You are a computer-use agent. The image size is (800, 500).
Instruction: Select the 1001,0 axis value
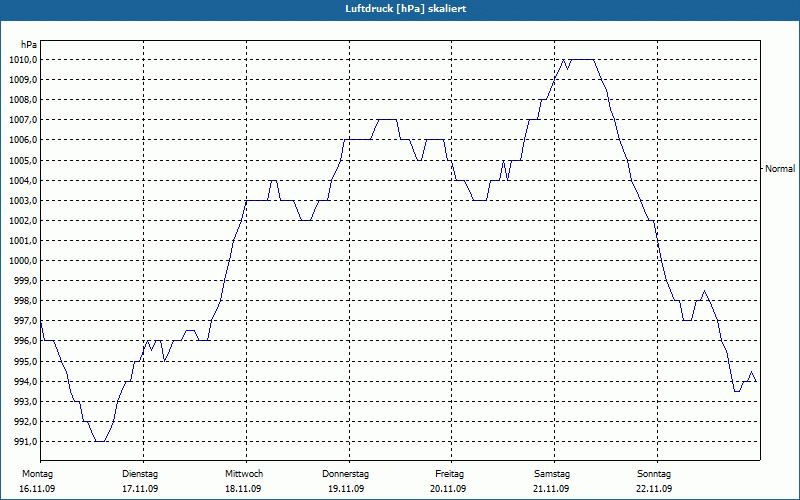point(22,241)
